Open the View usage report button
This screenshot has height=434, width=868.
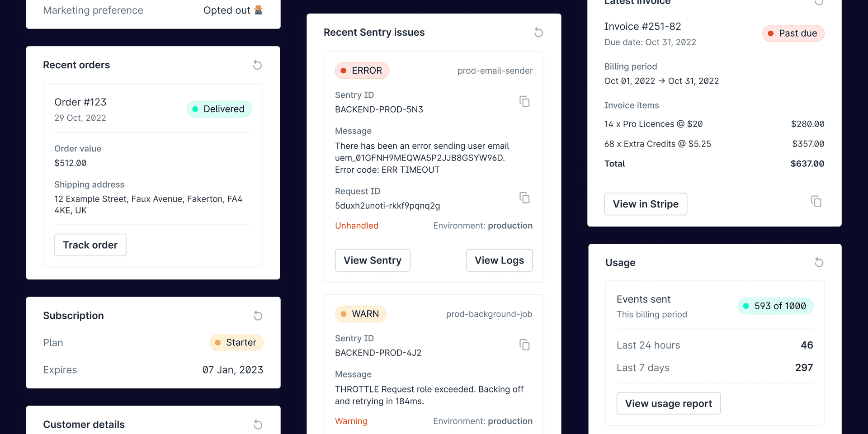[668, 403]
